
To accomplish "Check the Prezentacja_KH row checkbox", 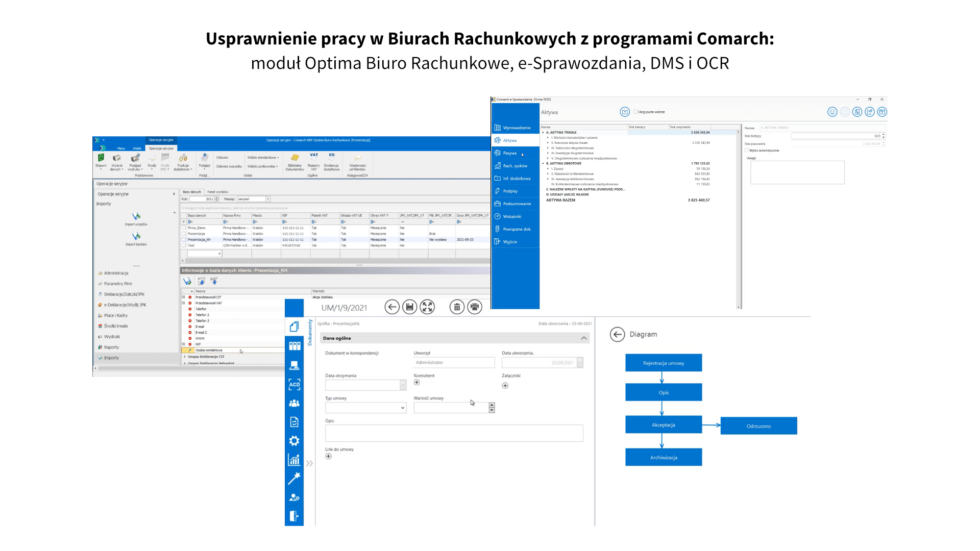I will tap(184, 240).
